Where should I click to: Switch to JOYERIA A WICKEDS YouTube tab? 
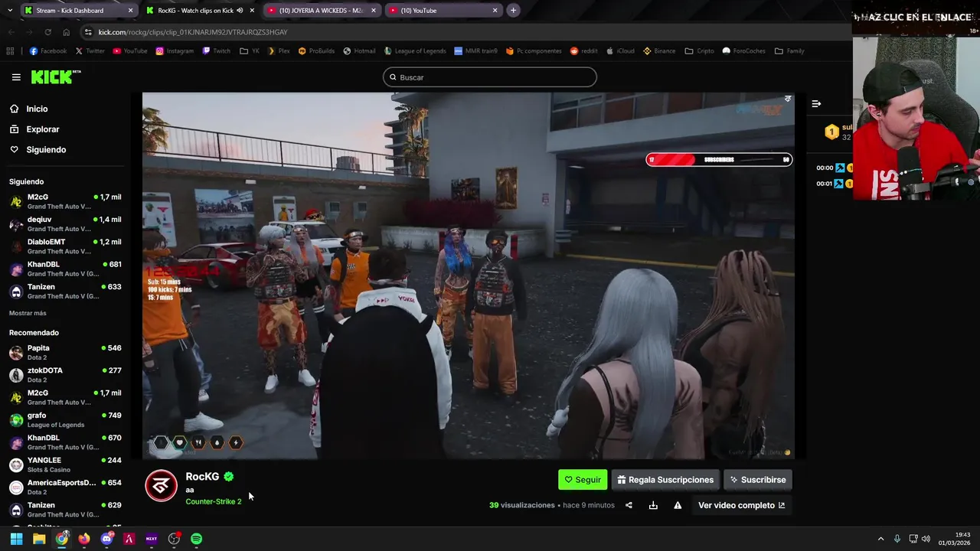point(322,11)
